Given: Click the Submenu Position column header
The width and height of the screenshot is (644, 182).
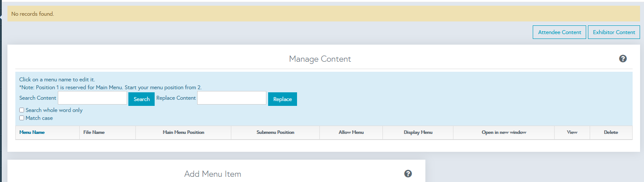Looking at the screenshot, I should (x=275, y=132).
